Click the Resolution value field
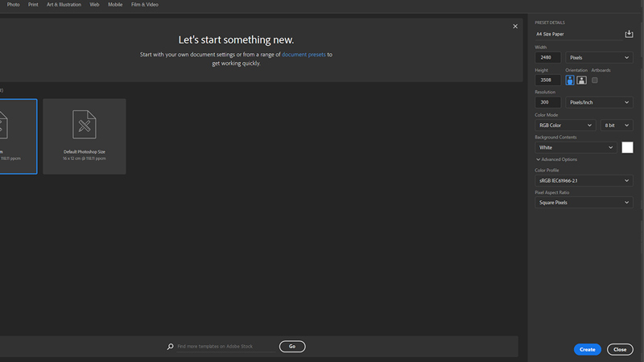Screen dimensions: 644x362 tap(548, 102)
